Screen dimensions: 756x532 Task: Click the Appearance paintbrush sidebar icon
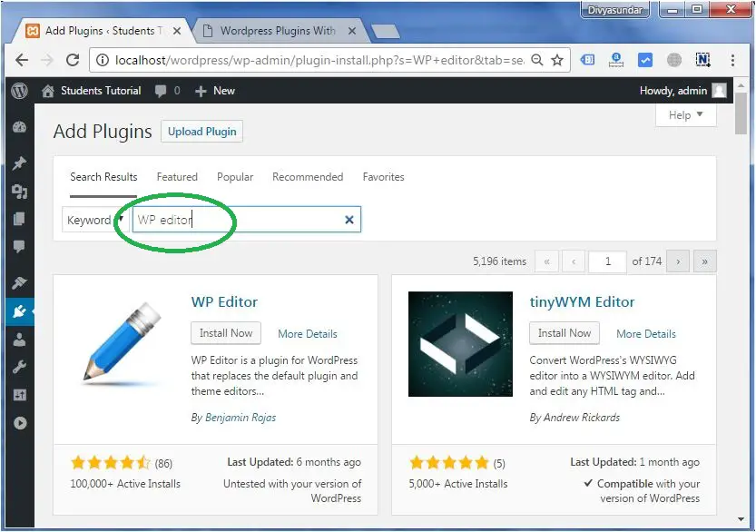click(x=19, y=283)
